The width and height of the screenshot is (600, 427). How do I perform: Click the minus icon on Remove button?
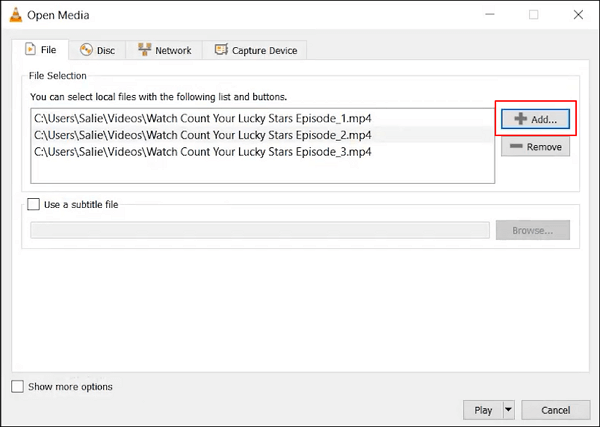click(x=516, y=147)
